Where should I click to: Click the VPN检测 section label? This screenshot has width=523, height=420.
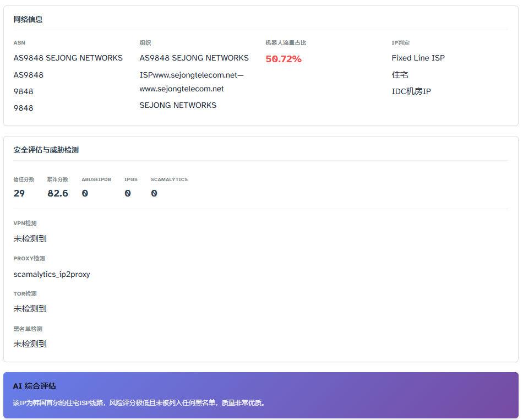(x=25, y=223)
